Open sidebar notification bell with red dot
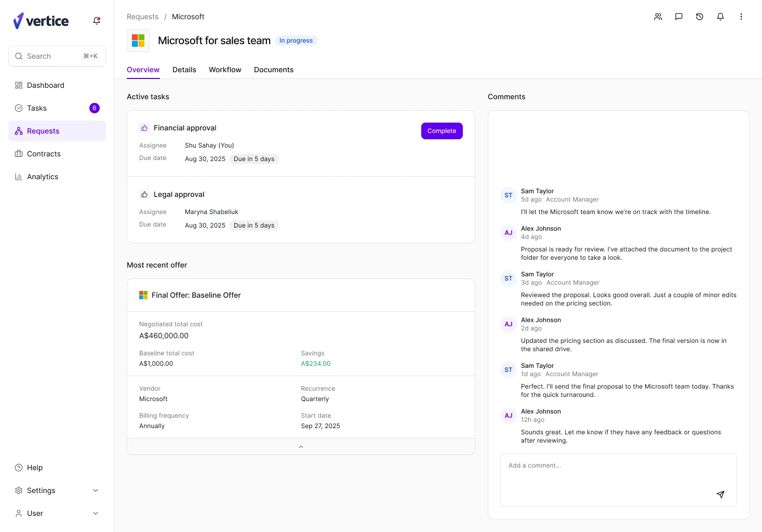The image size is (762, 532). tap(97, 21)
